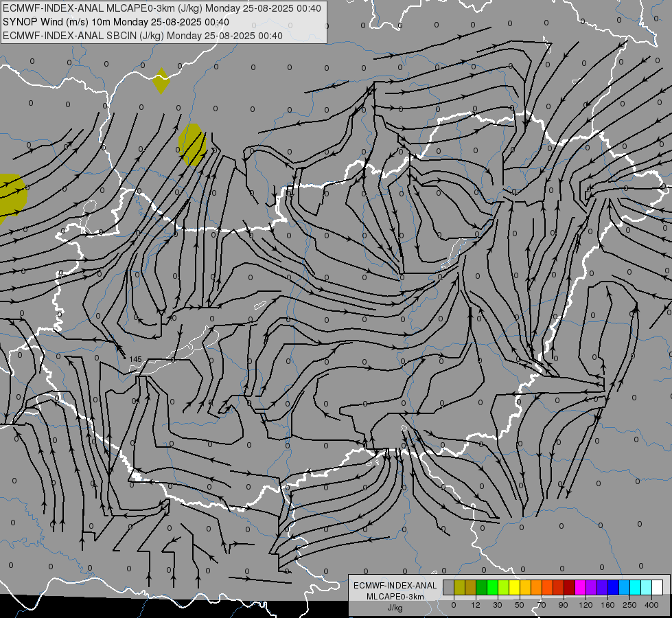Click the legend value 160

coord(607,605)
